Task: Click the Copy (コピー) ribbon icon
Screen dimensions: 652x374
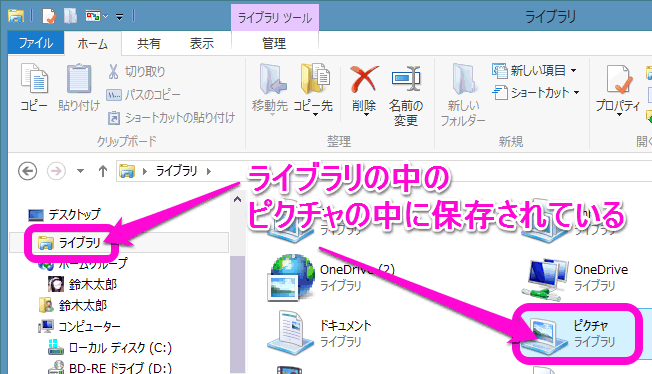Action: coord(34,79)
